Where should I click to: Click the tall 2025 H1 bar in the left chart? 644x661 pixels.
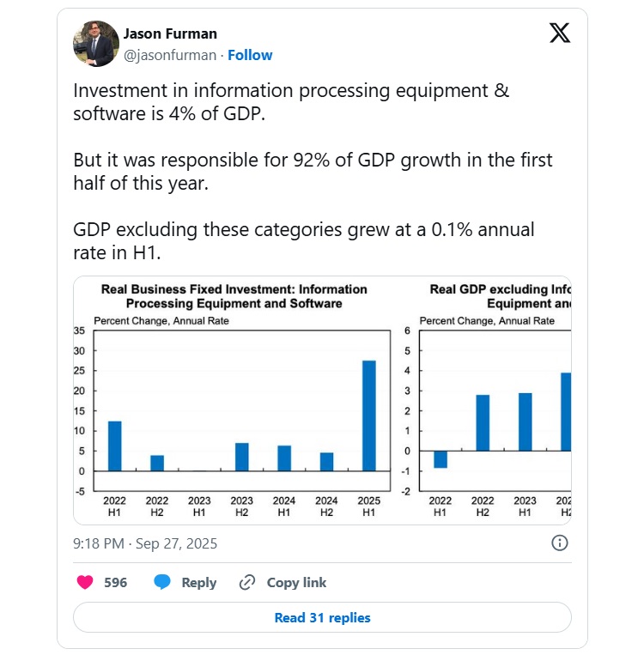[x=369, y=415]
